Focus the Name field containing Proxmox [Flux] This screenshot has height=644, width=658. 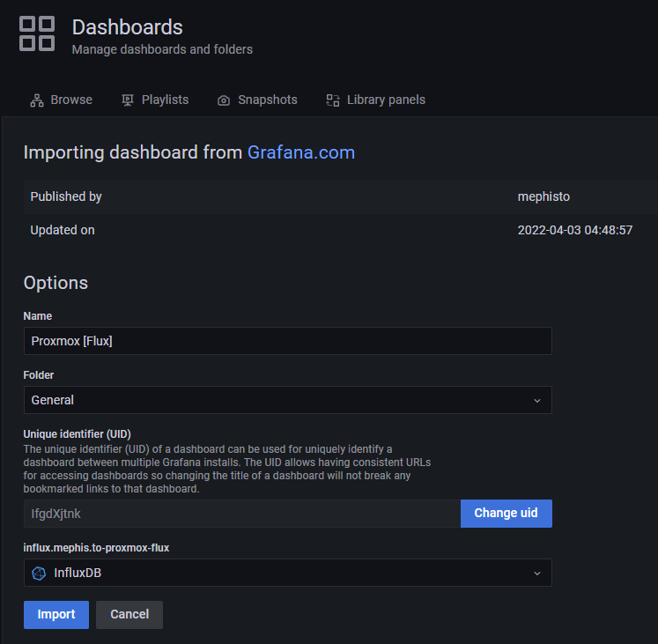287,341
